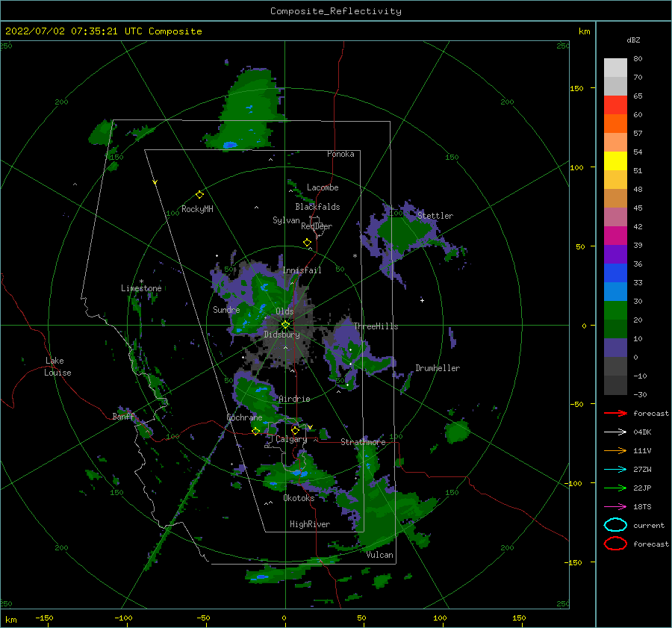Click the yellow radar-site diamond at map center
672x628 pixels.
tap(285, 325)
